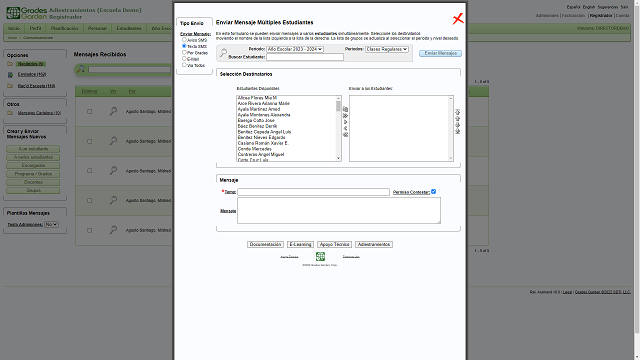Viewport: 640px width, 360px height.
Task: Click the Adiestramientos footer button
Action: pos(374,244)
